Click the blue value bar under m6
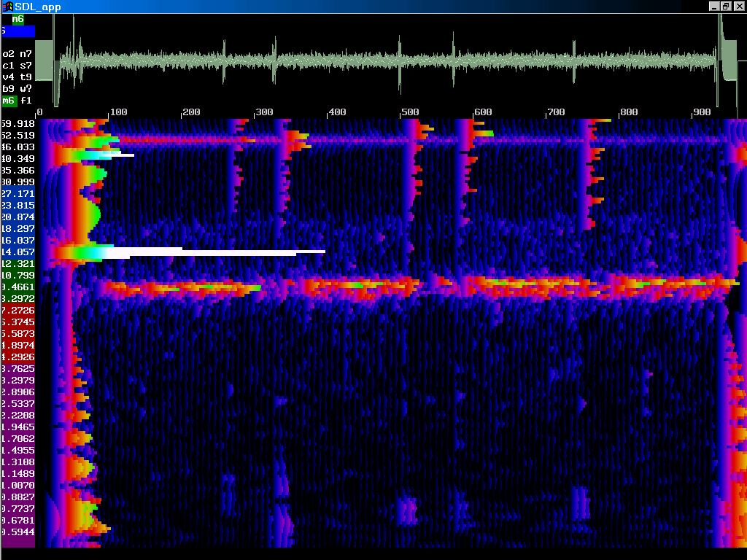Viewport: 747px width, 560px height. tap(18, 31)
